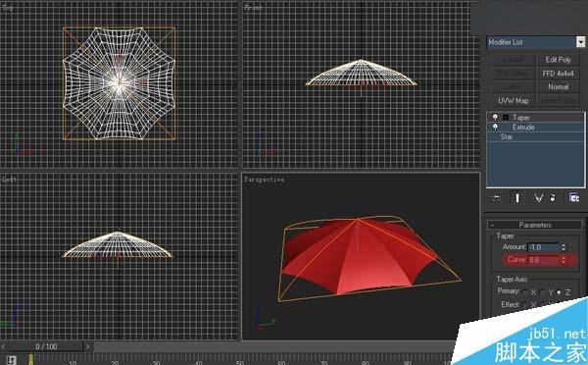
Task: Set Primary taper axis to Y
Action: click(542, 291)
